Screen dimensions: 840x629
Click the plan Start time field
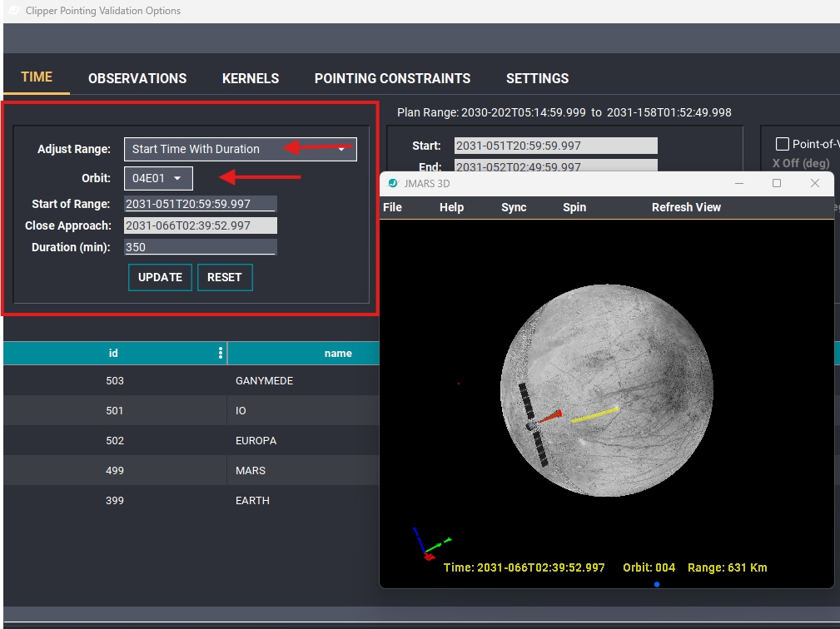point(555,146)
